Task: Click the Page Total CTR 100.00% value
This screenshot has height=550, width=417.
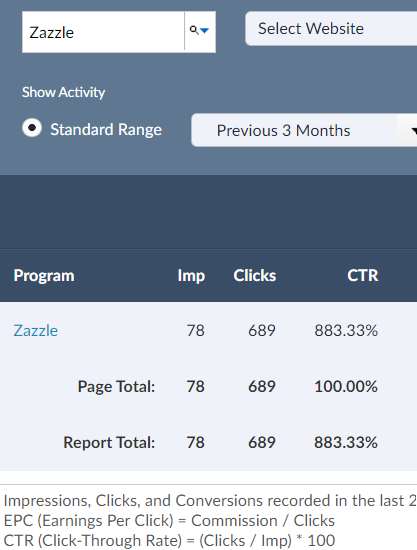Action: (x=346, y=387)
